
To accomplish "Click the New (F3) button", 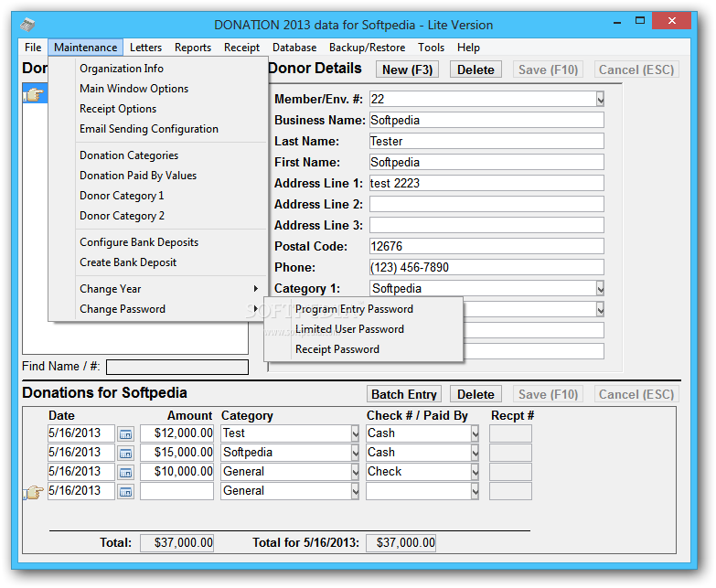I will [407, 69].
